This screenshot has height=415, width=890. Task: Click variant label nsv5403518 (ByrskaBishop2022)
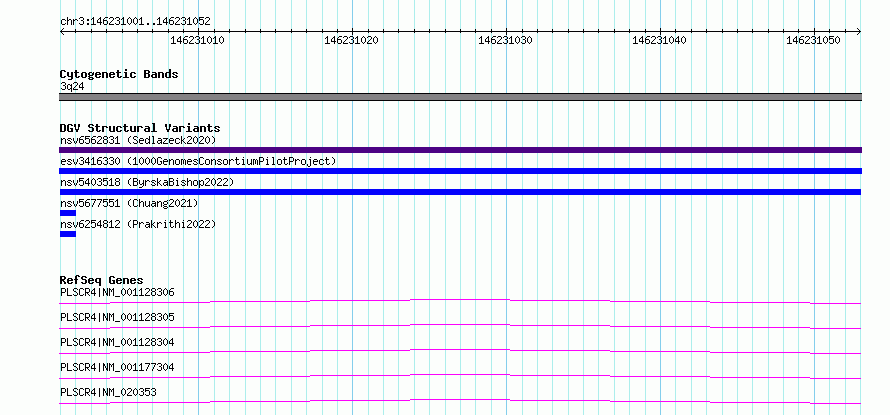pyautogui.click(x=147, y=182)
